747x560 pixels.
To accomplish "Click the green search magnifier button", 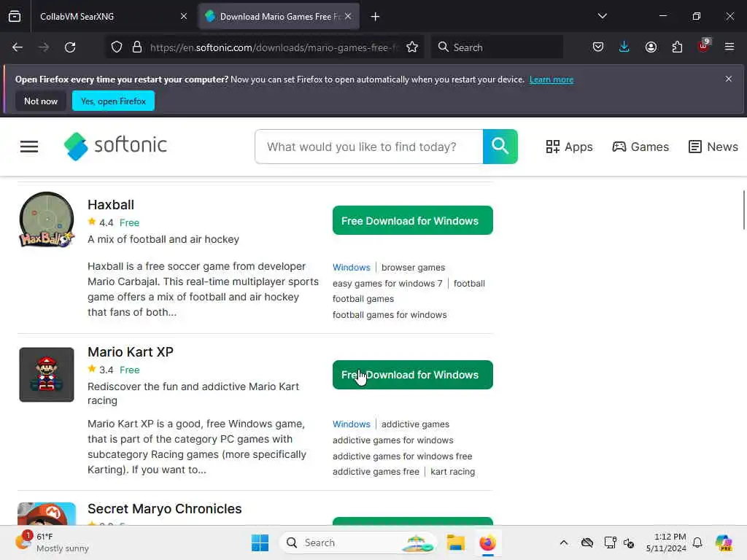I will 500,146.
